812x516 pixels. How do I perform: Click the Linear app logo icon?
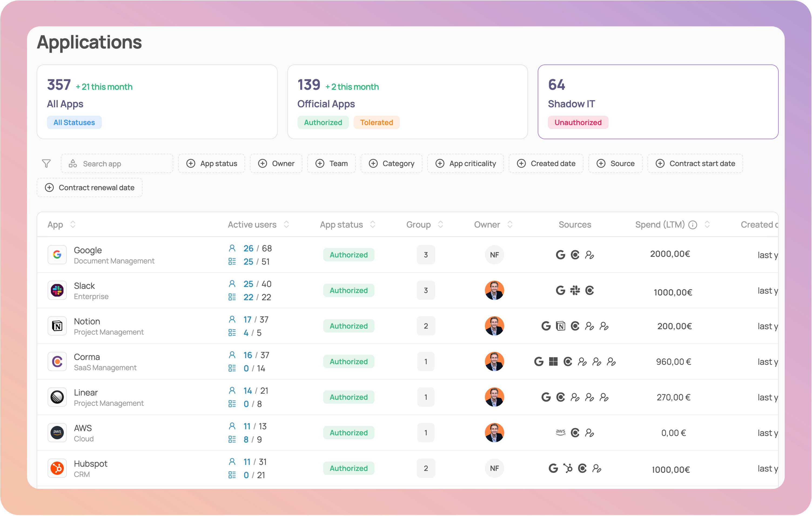tap(57, 397)
